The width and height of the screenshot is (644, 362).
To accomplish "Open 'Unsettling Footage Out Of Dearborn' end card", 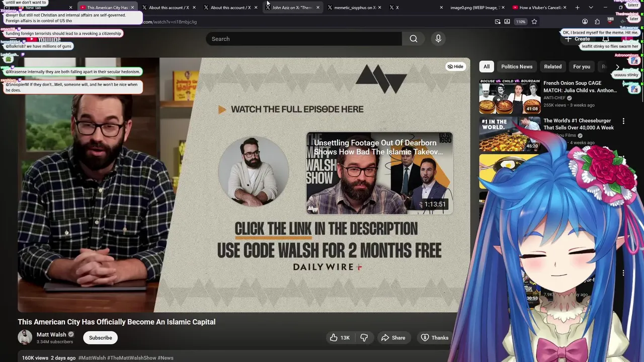I will (x=379, y=173).
